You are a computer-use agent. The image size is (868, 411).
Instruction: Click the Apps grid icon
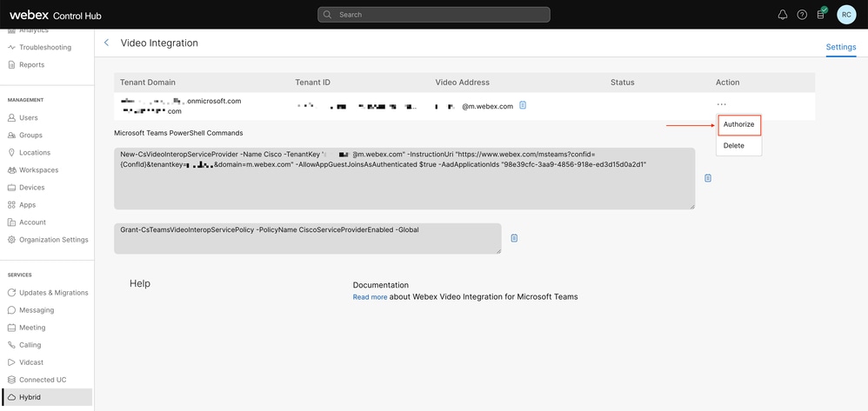click(x=11, y=205)
